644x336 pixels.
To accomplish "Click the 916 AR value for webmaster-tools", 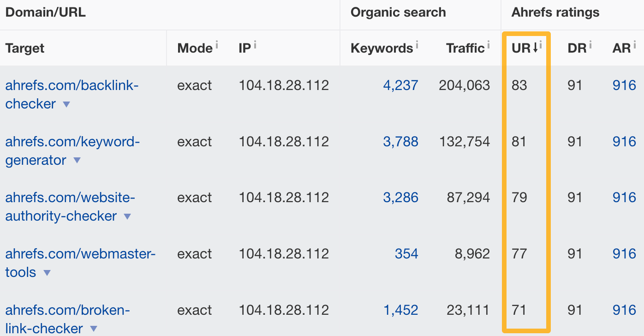I will [624, 253].
